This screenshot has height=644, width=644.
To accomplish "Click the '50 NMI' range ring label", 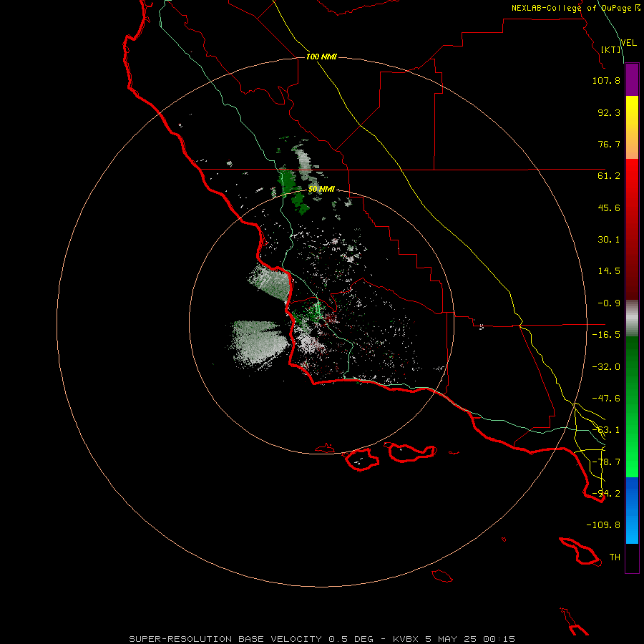I will point(321,190).
